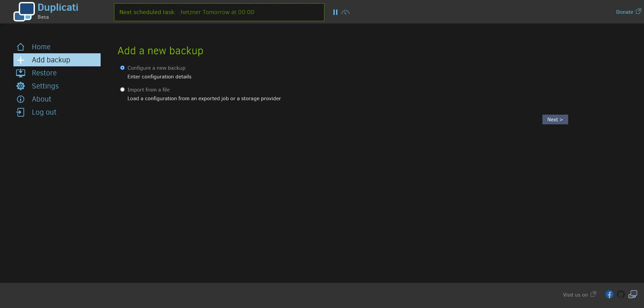Select Import from a file radio button
The height and width of the screenshot is (308, 644).
(122, 90)
